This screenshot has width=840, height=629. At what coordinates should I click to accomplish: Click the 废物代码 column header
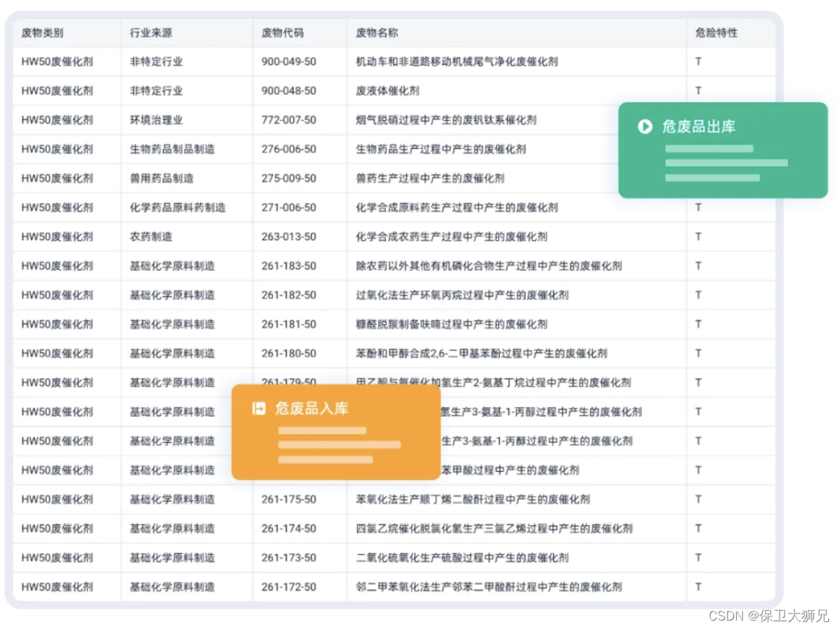pyautogui.click(x=283, y=33)
